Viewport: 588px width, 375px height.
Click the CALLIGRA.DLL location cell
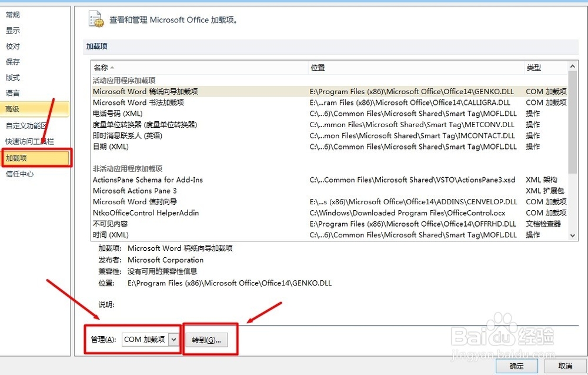(x=410, y=102)
